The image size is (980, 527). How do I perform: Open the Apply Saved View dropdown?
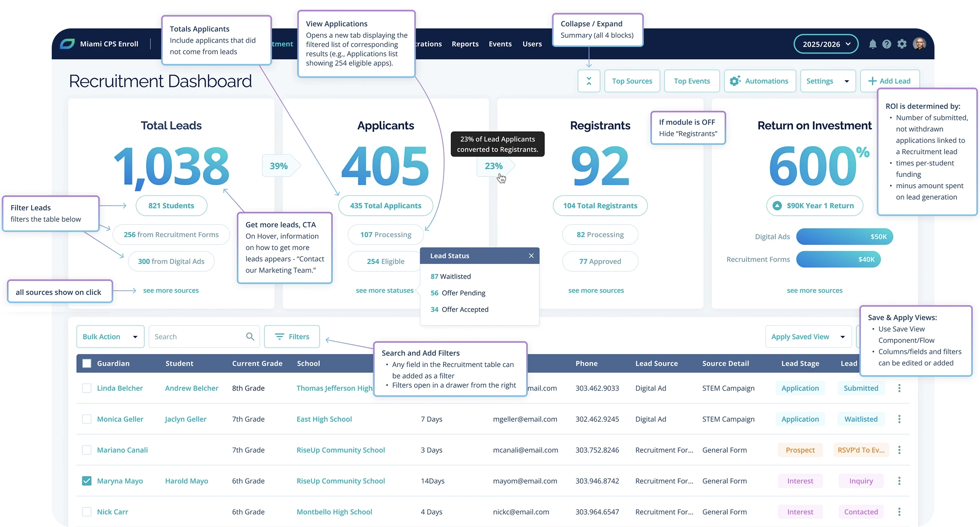click(x=808, y=337)
